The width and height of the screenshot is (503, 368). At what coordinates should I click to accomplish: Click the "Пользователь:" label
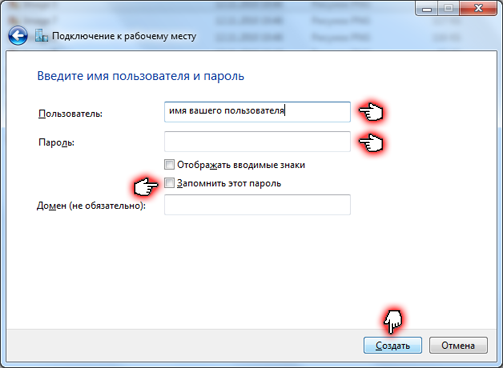coord(70,114)
